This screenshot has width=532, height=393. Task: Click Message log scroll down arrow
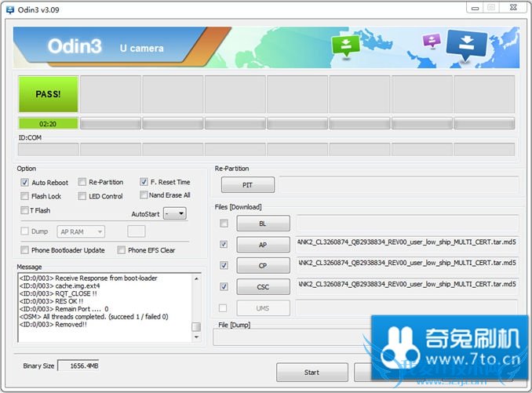tap(196, 337)
